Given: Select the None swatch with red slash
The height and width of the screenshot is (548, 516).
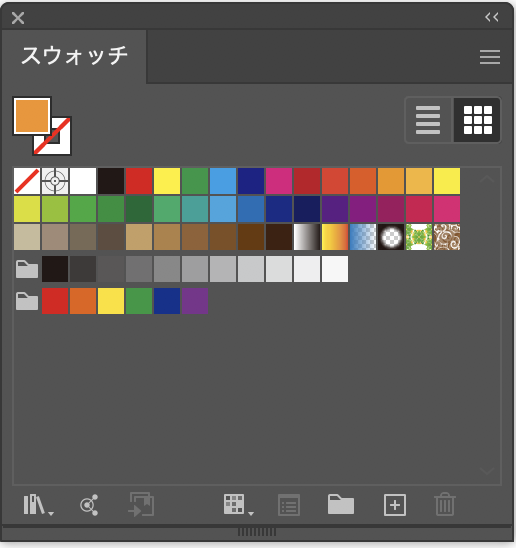Looking at the screenshot, I should pyautogui.click(x=27, y=181).
